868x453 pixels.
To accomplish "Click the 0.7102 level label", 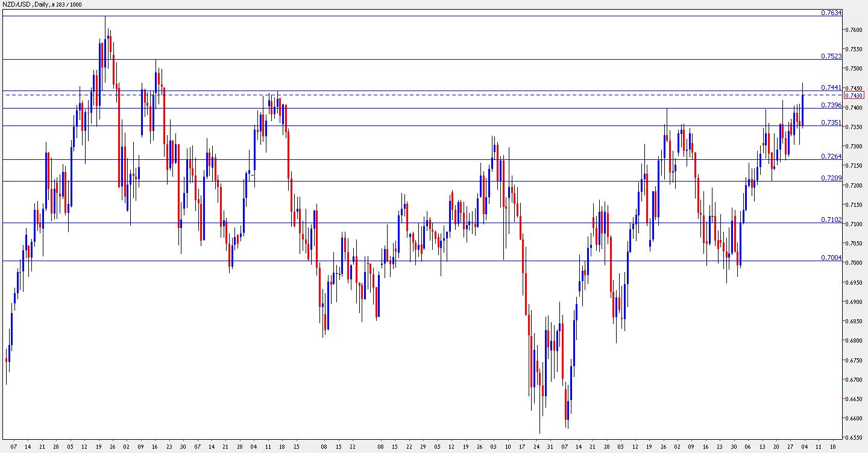I will pos(831,220).
